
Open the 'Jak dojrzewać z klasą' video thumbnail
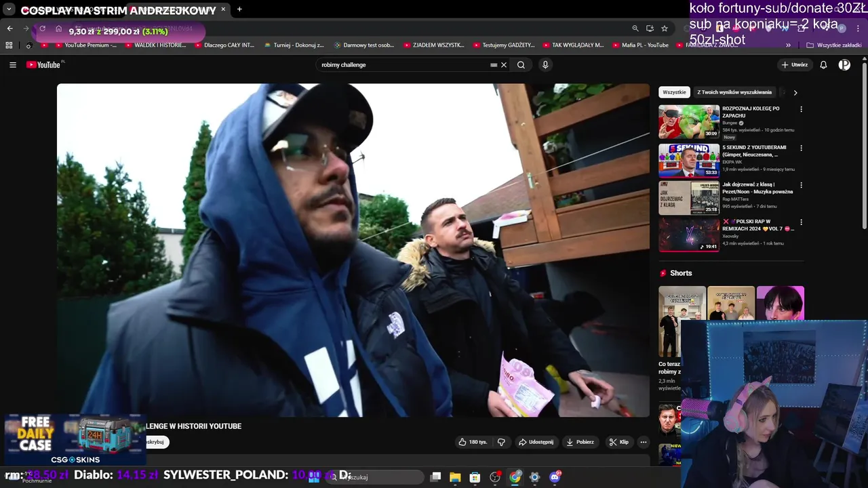click(x=689, y=198)
